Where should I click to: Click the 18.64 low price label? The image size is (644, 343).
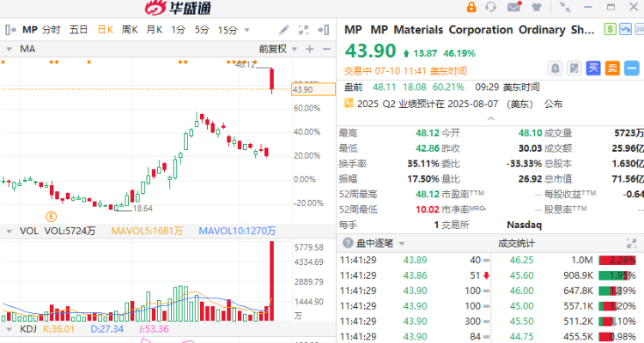(x=143, y=208)
